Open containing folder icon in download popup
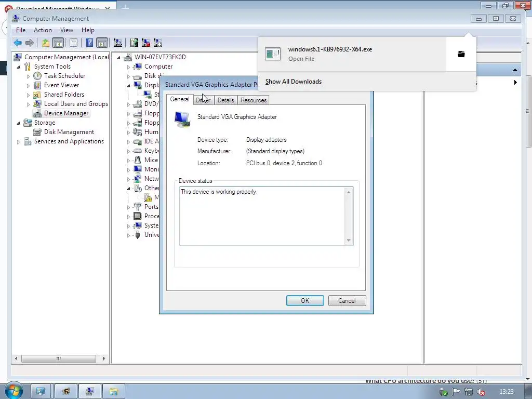This screenshot has width=532, height=399. (x=461, y=54)
